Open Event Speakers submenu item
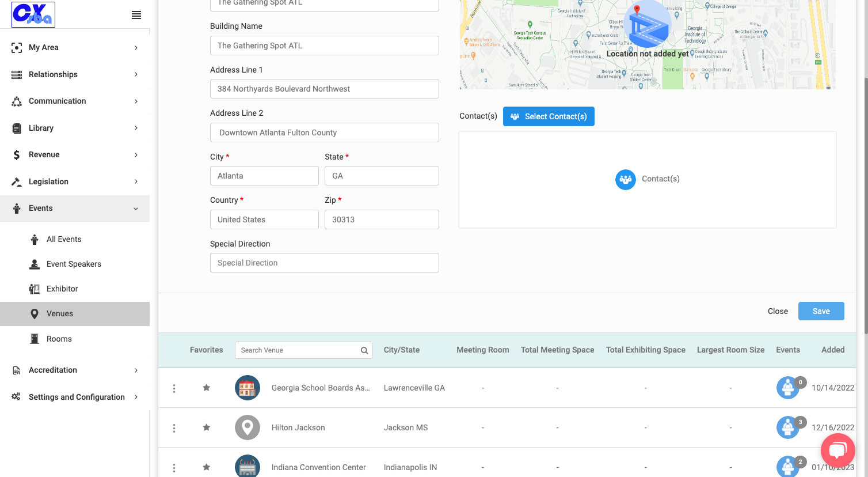The image size is (868, 477). [75, 264]
